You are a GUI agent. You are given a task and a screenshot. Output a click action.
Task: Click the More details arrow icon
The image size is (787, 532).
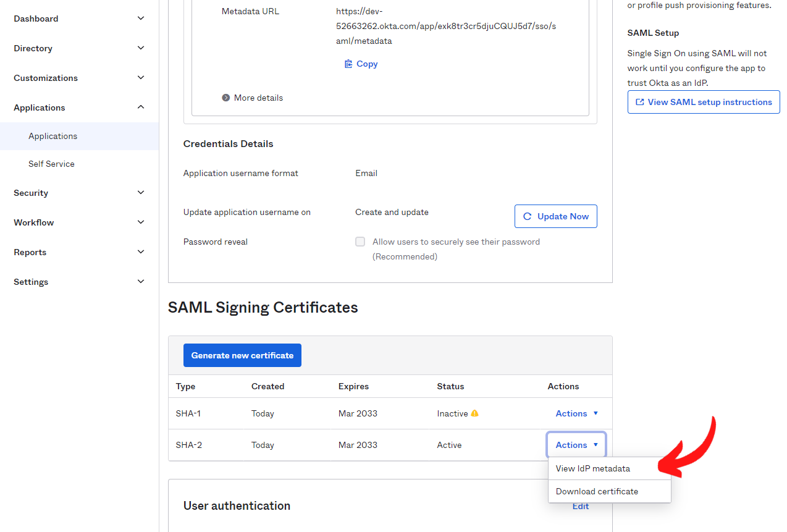226,98
